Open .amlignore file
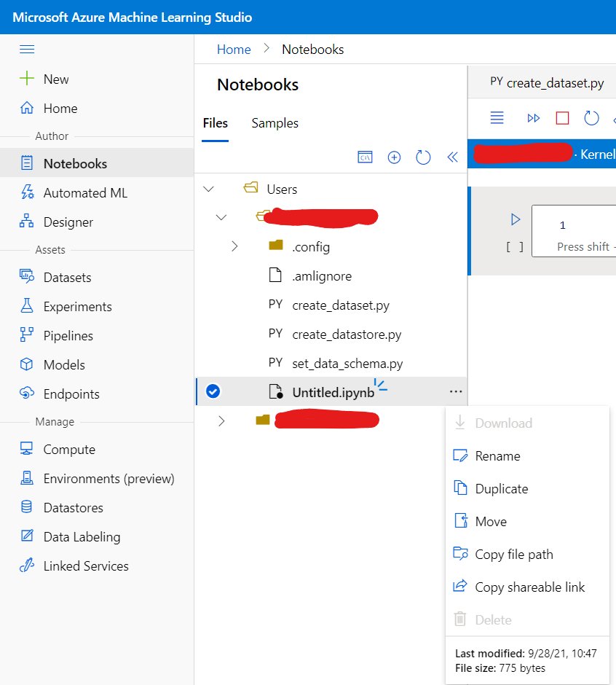The height and width of the screenshot is (685, 616). (322, 276)
